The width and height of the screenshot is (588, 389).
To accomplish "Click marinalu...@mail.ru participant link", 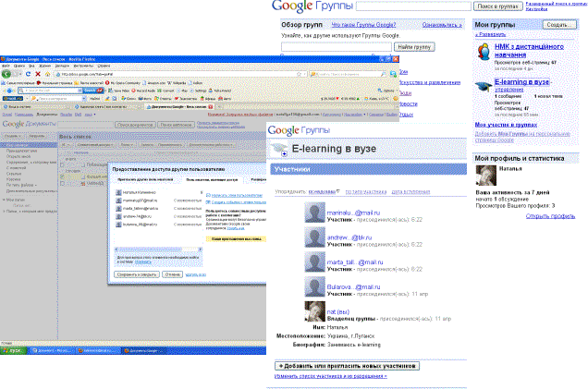I will pos(353,213).
